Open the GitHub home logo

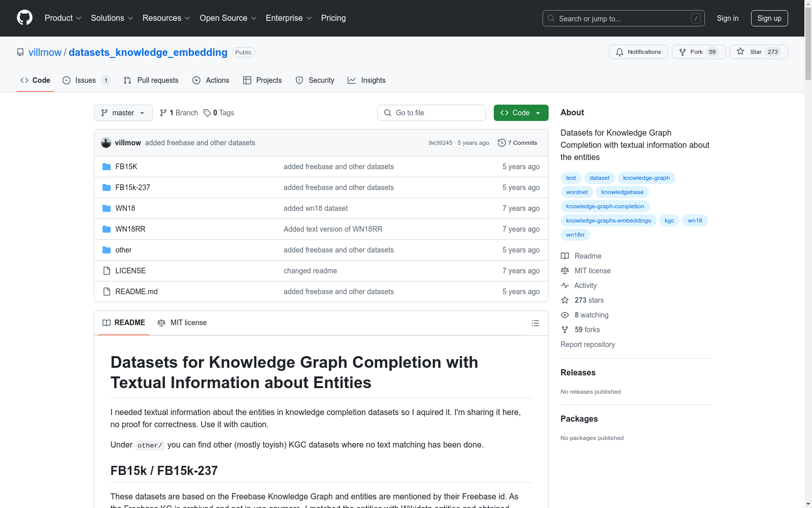(24, 18)
